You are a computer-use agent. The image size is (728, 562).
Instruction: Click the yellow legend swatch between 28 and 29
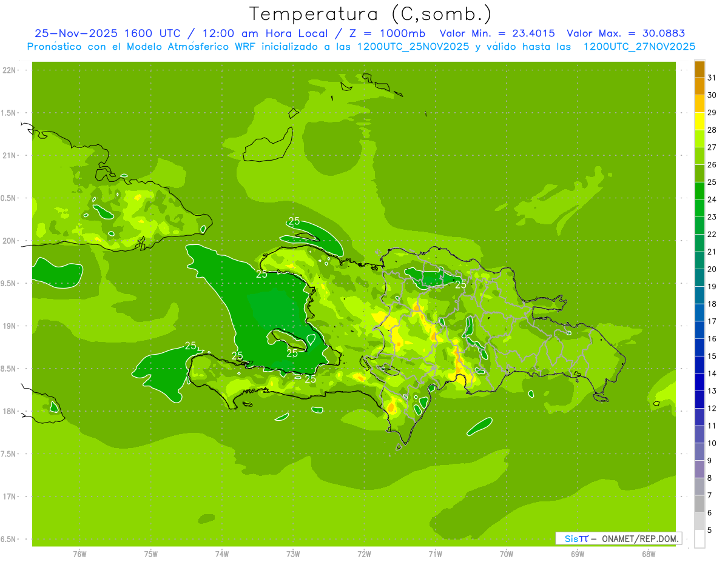pos(699,121)
